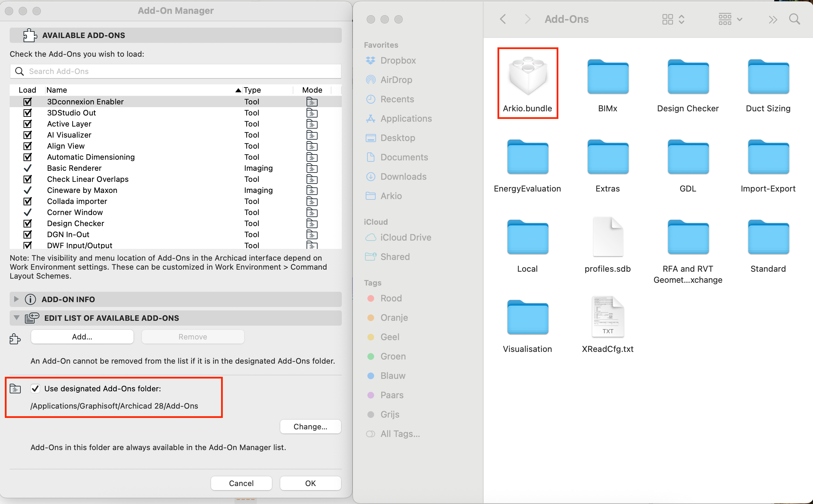813x504 pixels.
Task: Filter by the green Groen tag
Action: coord(393,356)
